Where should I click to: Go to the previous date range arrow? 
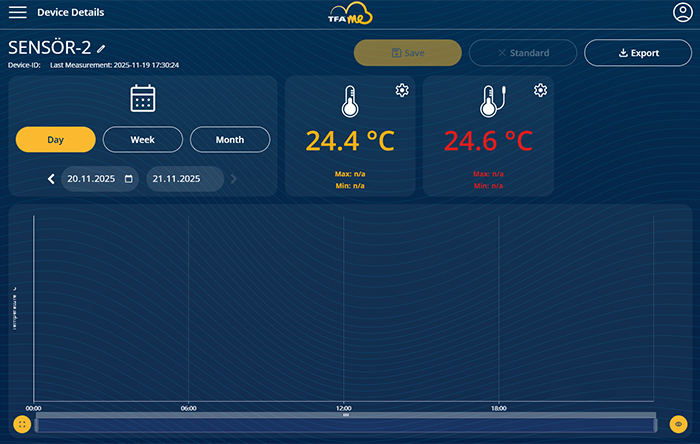51,180
